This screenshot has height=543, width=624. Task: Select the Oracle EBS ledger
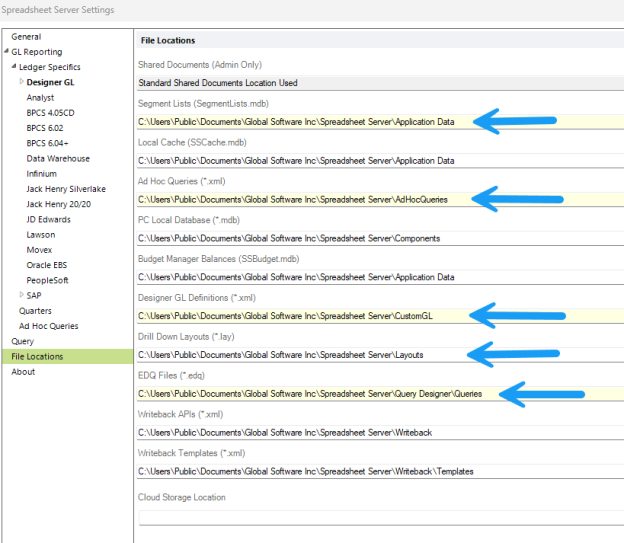point(50,265)
